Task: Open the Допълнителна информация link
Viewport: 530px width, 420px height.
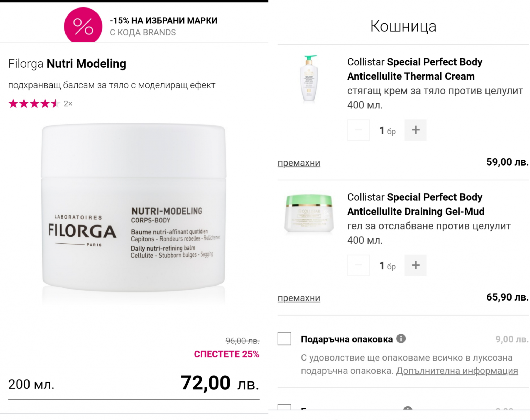Action: point(457,371)
